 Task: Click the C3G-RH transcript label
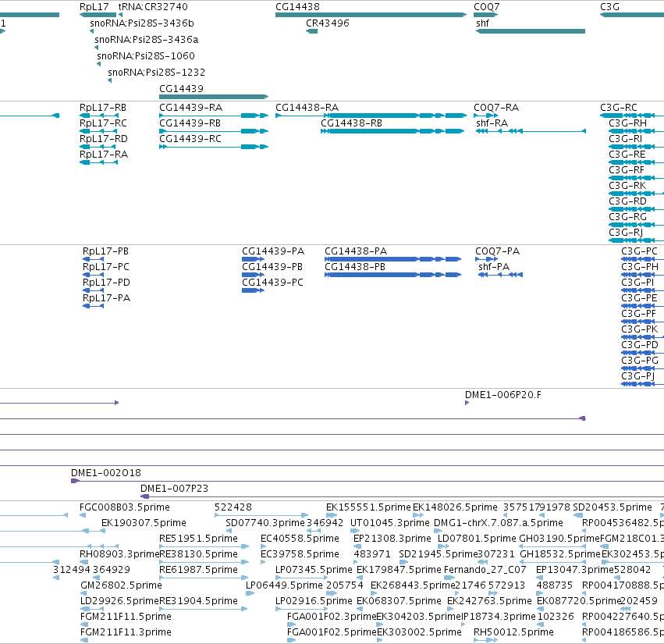tap(627, 123)
